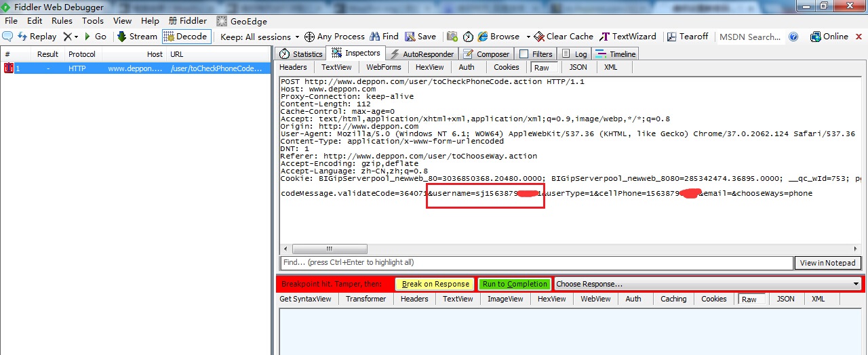The image size is (868, 355).
Task: Switch to the Composer tab
Action: point(486,54)
